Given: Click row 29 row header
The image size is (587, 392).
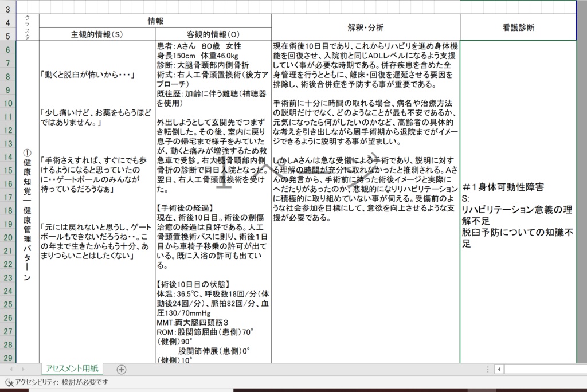Looking at the screenshot, I should (9, 357).
